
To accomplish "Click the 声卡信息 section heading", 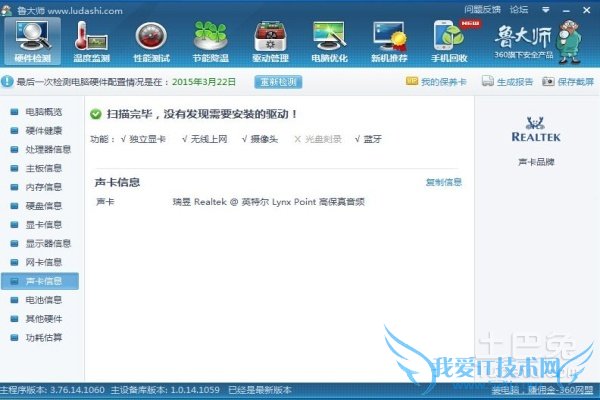I will coord(117,182).
